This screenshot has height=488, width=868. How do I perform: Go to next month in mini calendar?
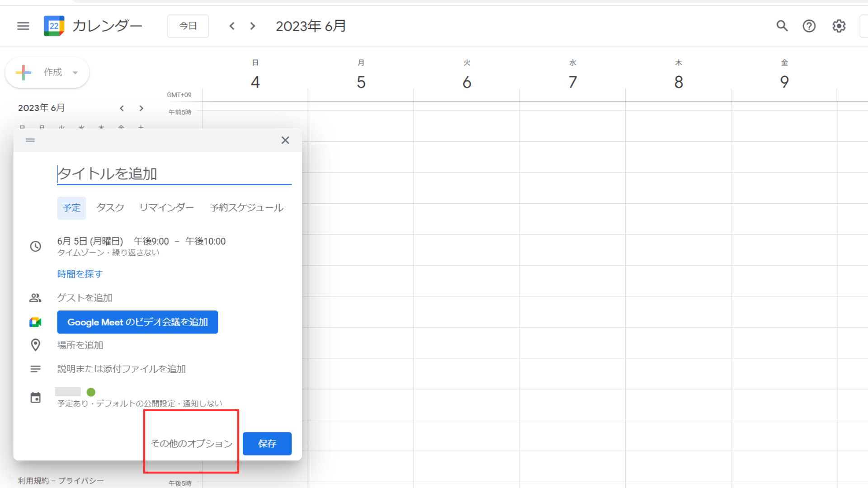tap(142, 108)
